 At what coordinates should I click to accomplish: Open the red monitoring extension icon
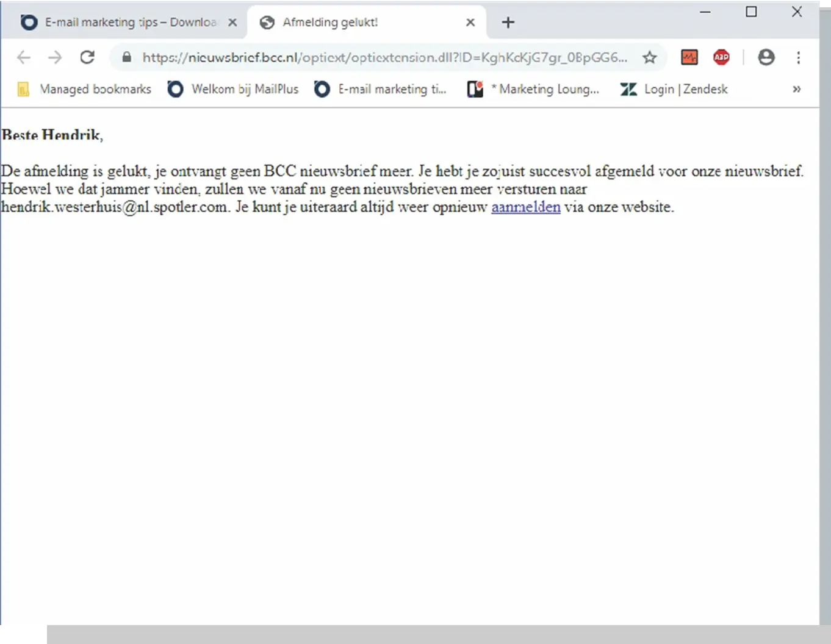(689, 57)
